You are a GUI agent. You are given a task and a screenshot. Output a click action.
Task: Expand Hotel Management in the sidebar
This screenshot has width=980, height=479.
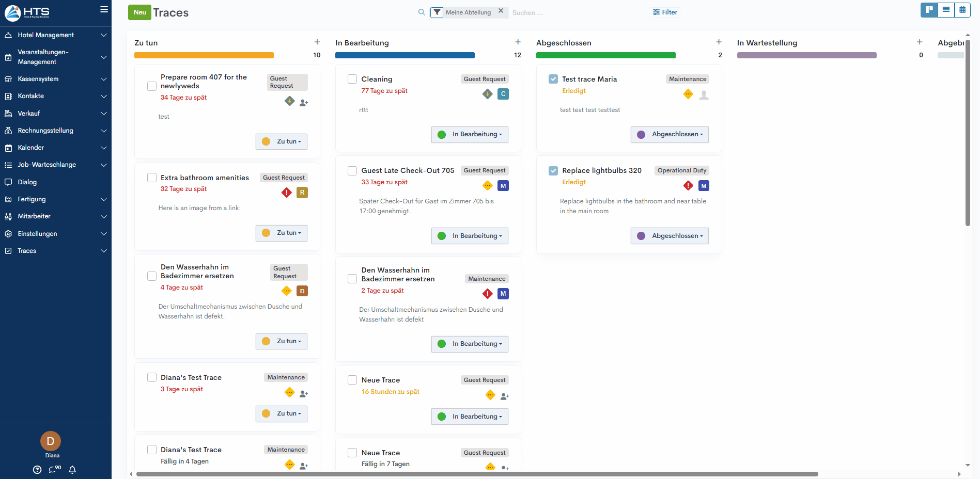coord(56,35)
